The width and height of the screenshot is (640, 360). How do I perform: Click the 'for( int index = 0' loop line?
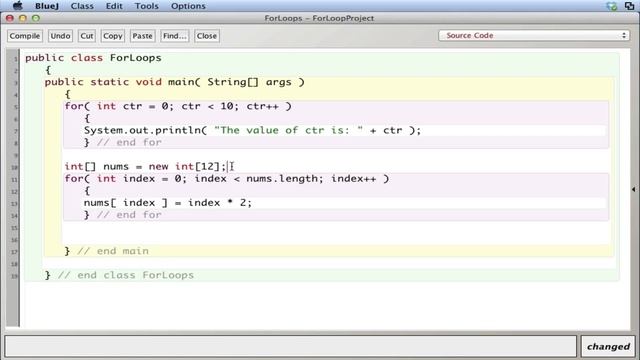227,179
